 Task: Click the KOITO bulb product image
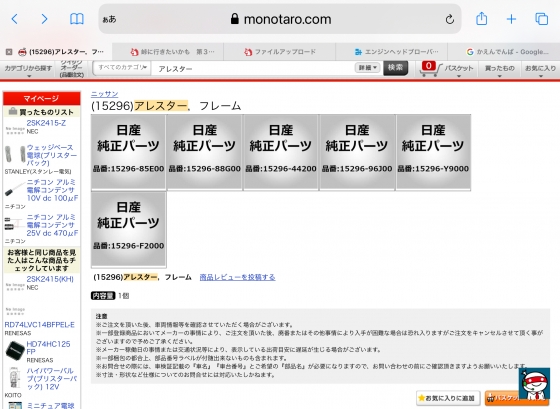pyautogui.click(x=14, y=378)
